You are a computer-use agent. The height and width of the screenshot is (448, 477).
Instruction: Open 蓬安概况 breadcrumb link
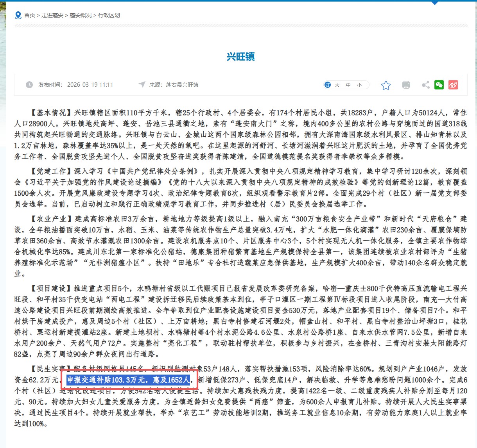pyautogui.click(x=81, y=15)
